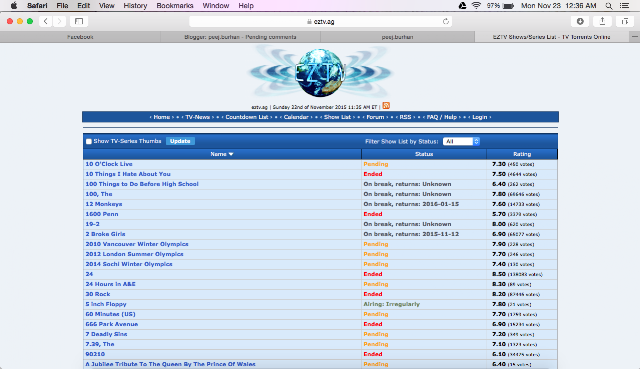Viewport: 640px width, 369px height.
Task: Open the Countdown List nav link
Action: (247, 117)
